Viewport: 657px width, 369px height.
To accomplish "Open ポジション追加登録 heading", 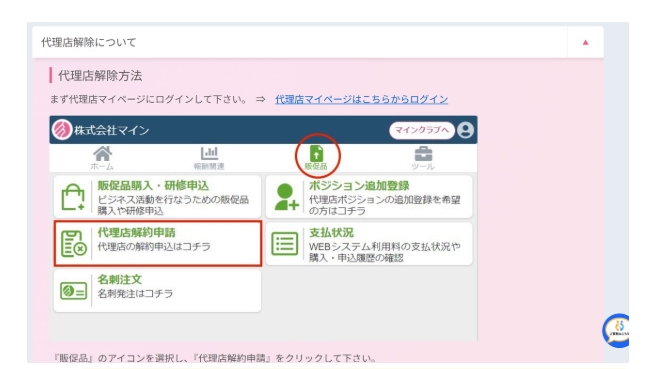I will point(359,186).
